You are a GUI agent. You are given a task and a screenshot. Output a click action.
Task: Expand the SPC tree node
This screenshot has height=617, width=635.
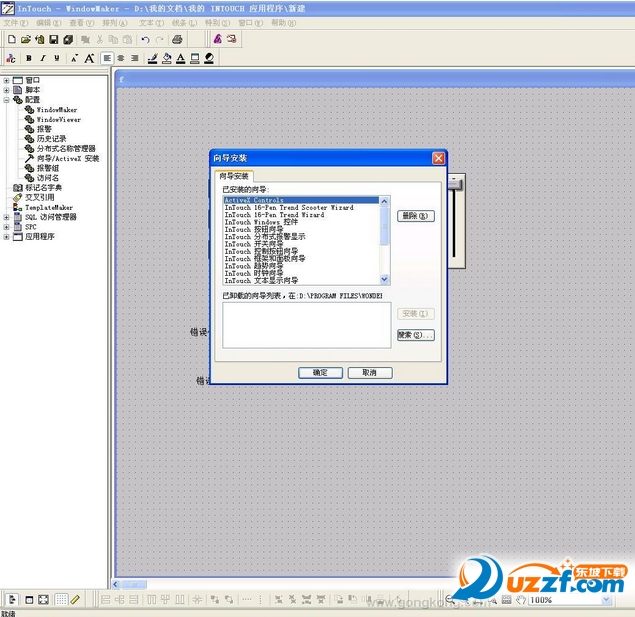tap(6, 227)
